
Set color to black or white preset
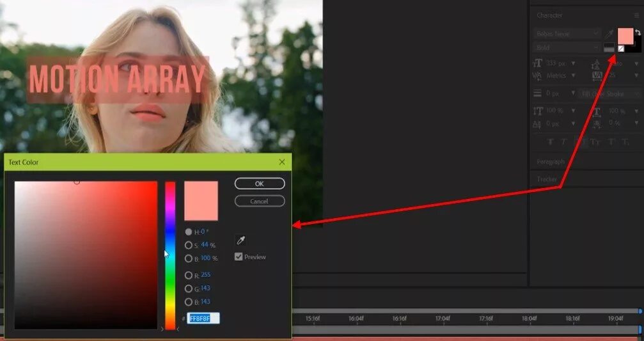pos(609,47)
